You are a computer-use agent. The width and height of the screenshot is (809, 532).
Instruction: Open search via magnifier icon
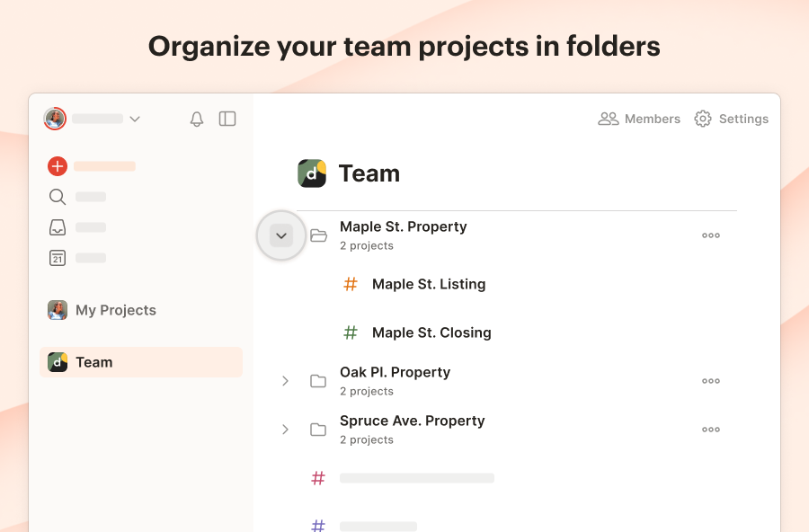[58, 197]
